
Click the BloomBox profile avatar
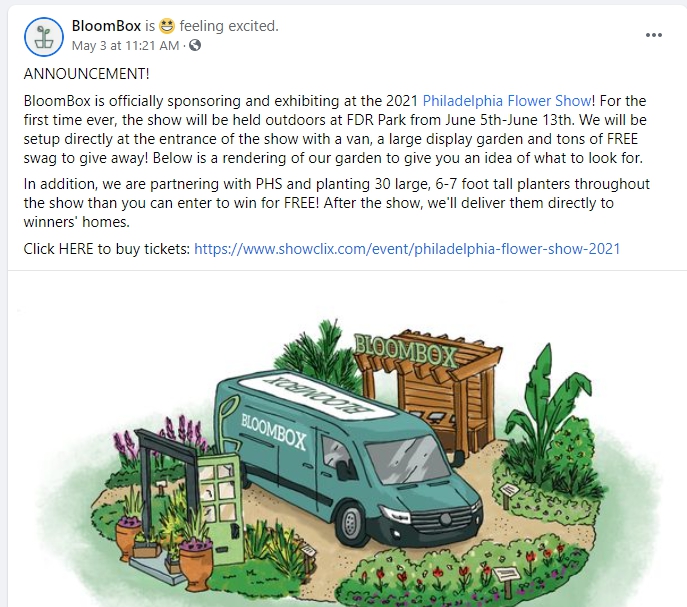click(43, 35)
